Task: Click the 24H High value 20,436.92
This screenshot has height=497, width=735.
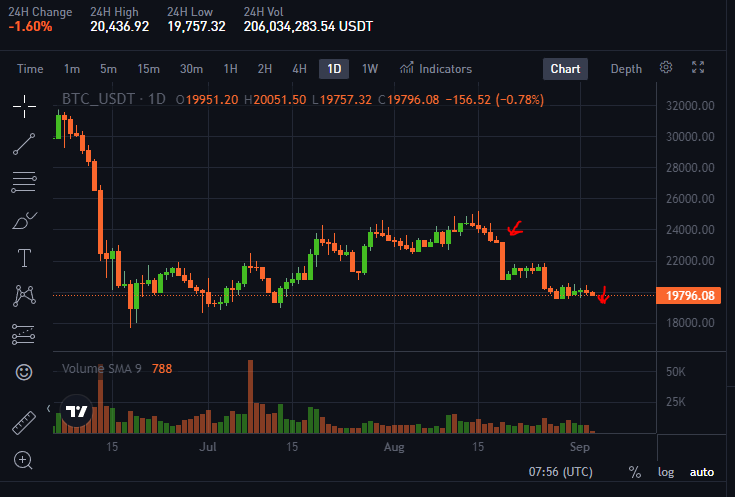Action: click(x=120, y=26)
